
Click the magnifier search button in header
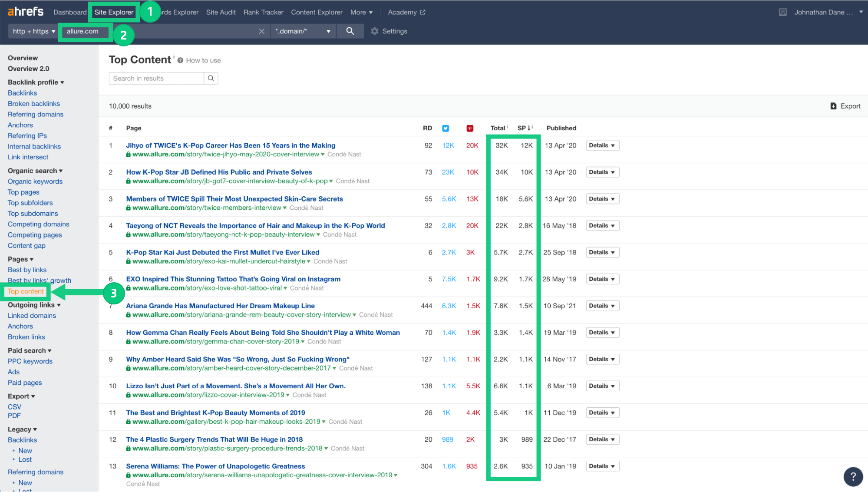(x=350, y=31)
